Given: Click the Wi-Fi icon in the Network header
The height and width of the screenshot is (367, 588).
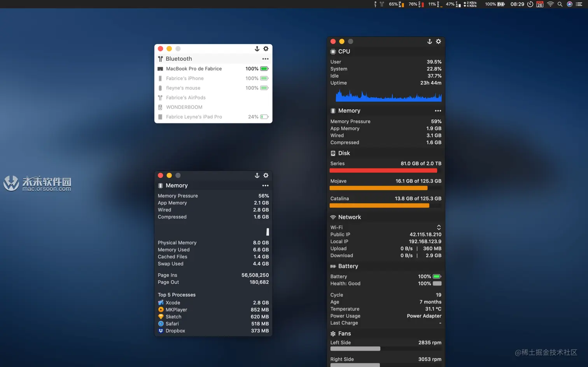Looking at the screenshot, I should [x=333, y=217].
